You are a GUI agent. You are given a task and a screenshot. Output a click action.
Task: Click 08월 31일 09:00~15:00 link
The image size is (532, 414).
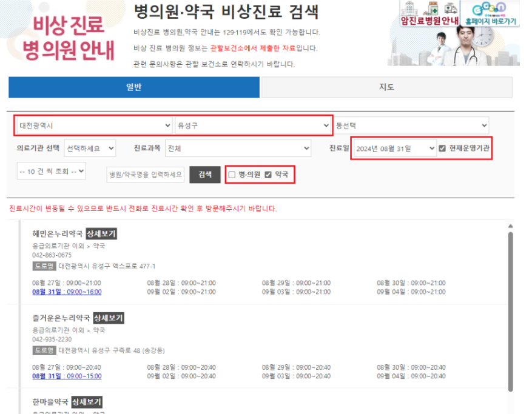[x=67, y=376]
